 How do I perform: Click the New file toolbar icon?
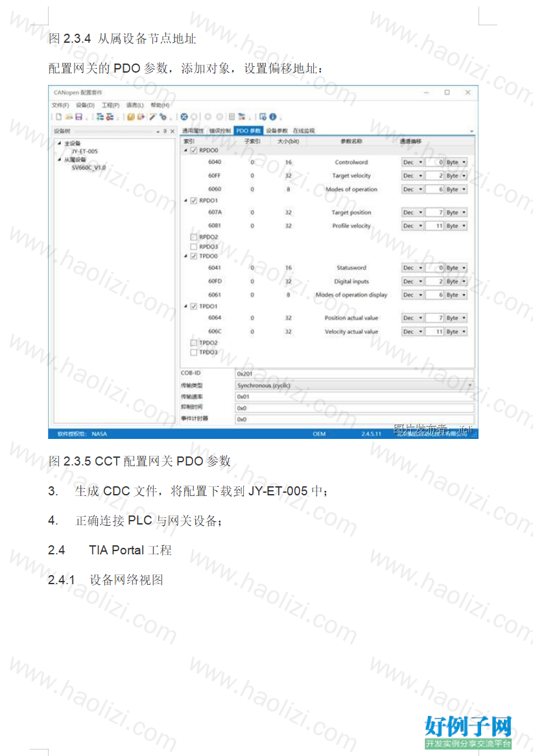(x=59, y=117)
